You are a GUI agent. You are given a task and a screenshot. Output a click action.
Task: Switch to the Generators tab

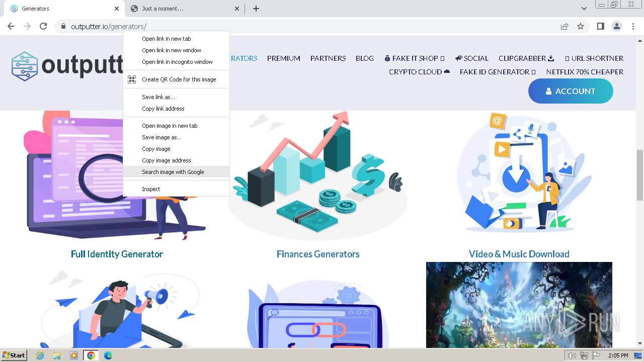tap(63, 9)
